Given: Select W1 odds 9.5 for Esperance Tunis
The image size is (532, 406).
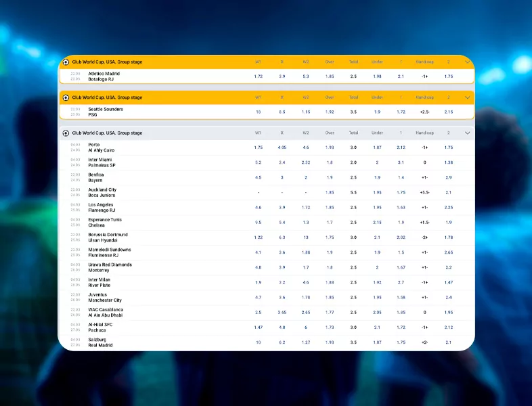Looking at the screenshot, I should pos(258,223).
